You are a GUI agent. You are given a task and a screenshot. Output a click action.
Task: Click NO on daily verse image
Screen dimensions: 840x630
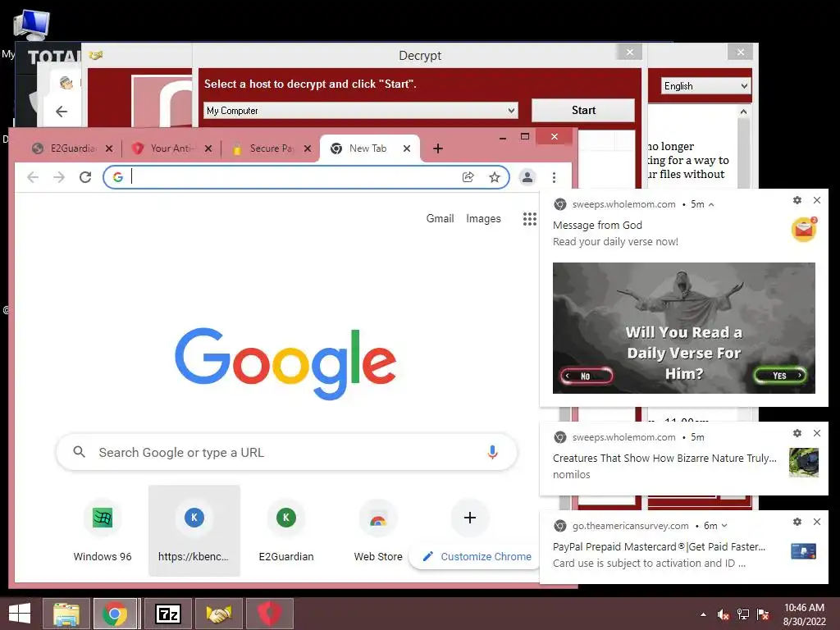point(586,376)
